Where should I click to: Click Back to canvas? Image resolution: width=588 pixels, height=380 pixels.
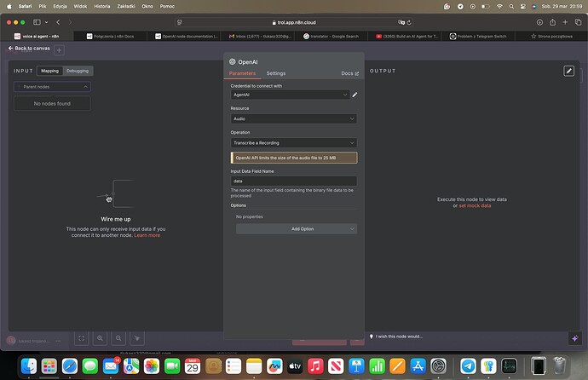29,49
